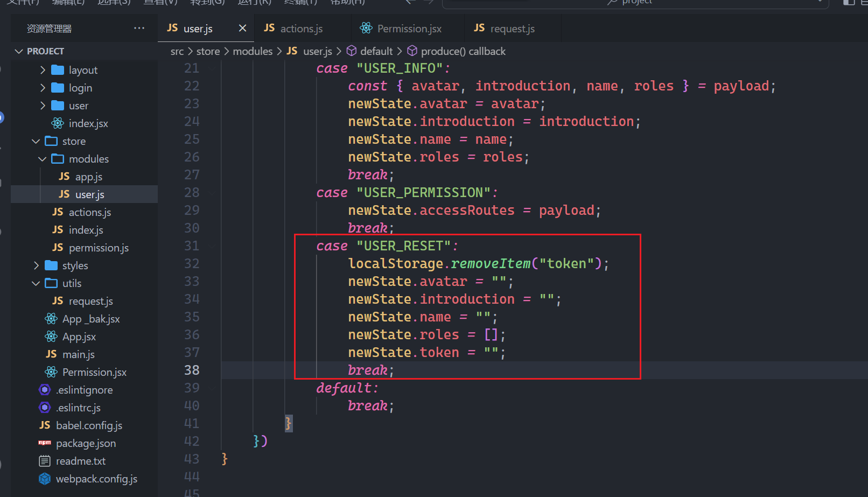
Task: Click the ESLint icon of .eslintrc.js
Action: [45, 408]
